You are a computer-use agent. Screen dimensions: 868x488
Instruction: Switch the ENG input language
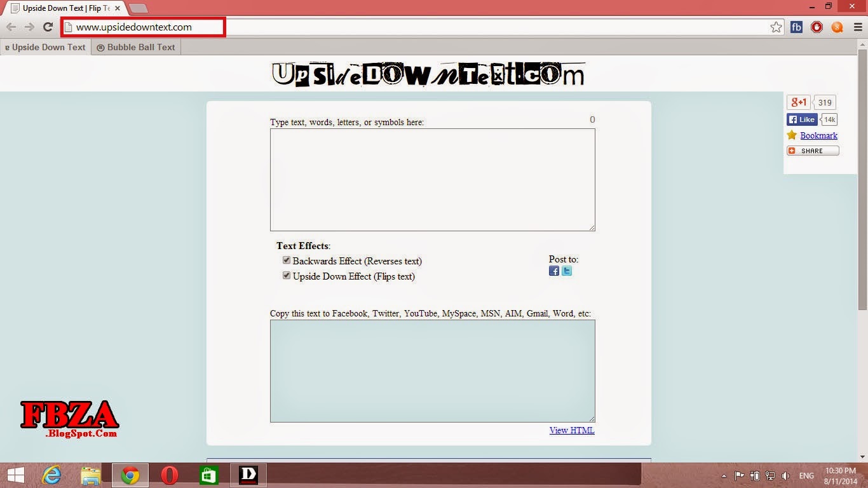click(807, 476)
